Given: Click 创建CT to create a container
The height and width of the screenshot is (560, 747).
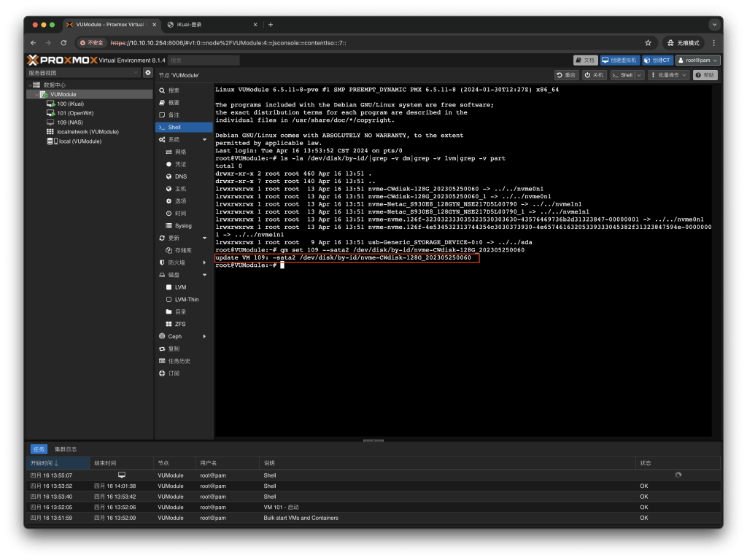Looking at the screenshot, I should coord(658,61).
